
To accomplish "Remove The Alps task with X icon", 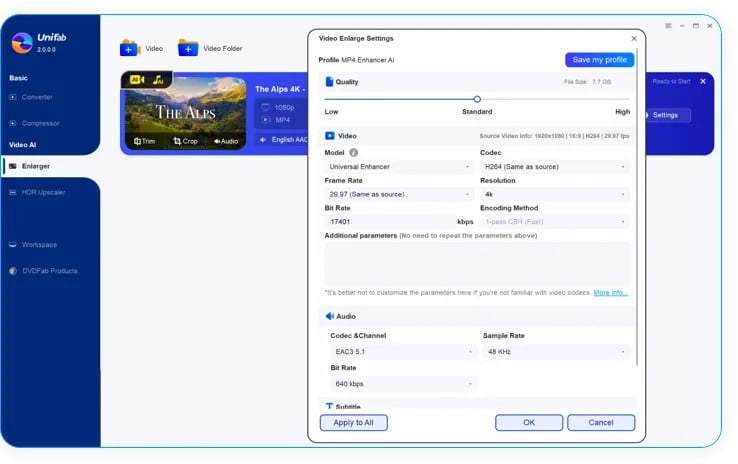I will [703, 81].
